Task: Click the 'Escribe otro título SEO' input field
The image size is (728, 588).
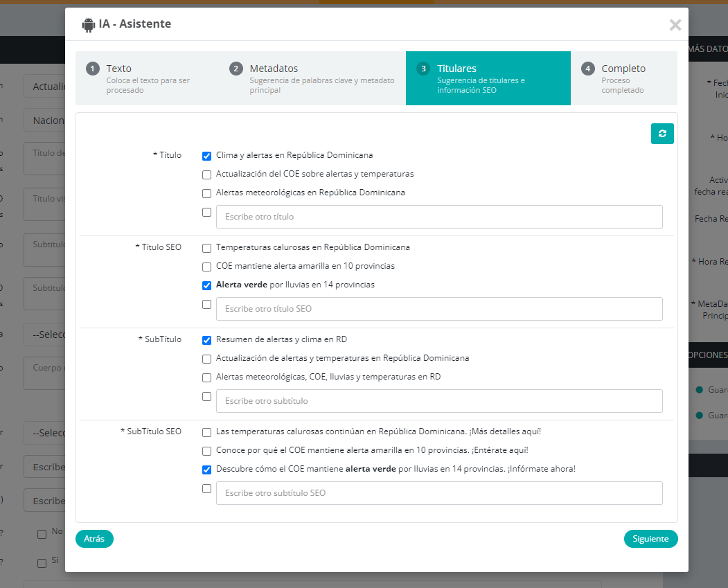Action: pos(439,309)
